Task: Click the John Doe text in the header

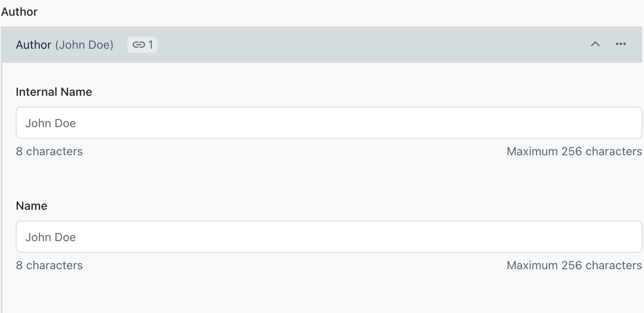Action: [84, 45]
